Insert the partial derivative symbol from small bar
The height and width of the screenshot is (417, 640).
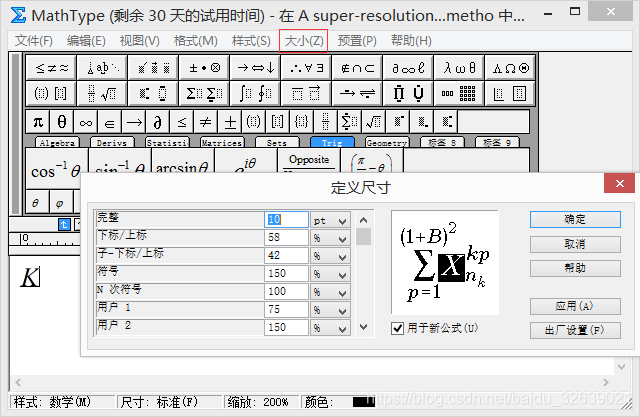(158, 122)
